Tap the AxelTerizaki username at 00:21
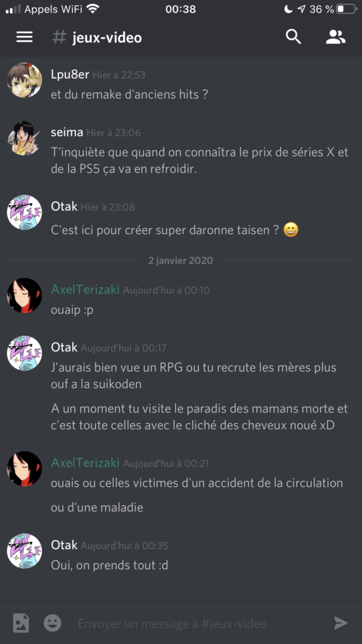This screenshot has height=644, width=362. coord(85,463)
